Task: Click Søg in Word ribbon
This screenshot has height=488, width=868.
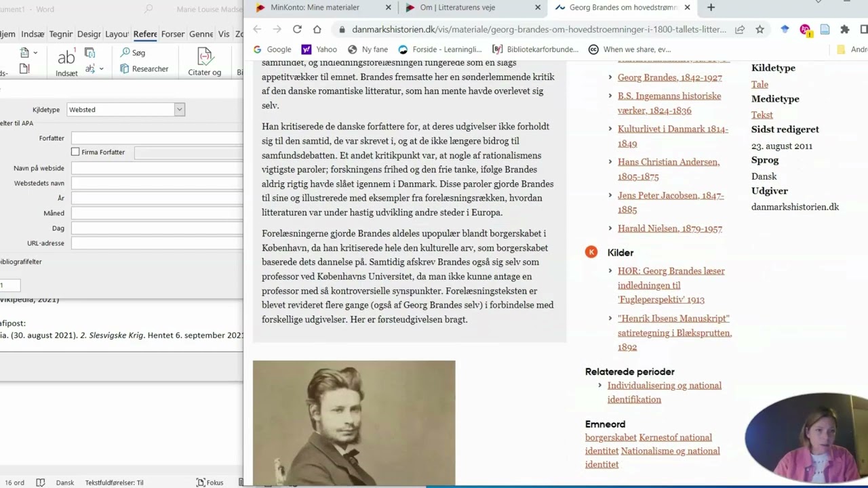Action: 132,52
